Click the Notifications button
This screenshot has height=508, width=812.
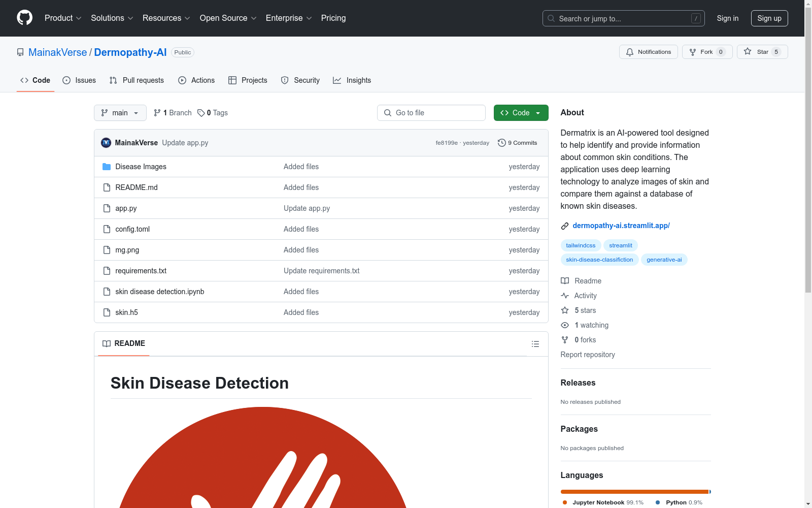tap(649, 52)
